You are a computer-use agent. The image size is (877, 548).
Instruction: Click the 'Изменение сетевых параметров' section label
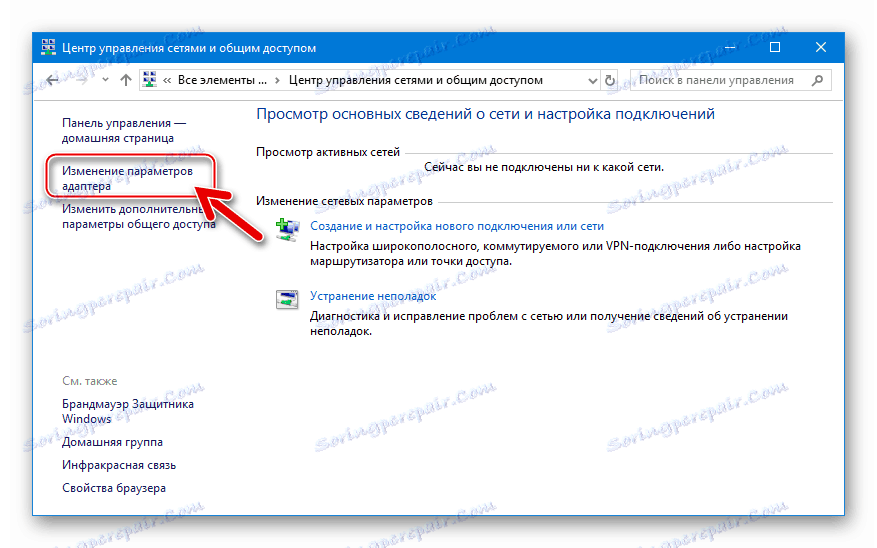[344, 201]
